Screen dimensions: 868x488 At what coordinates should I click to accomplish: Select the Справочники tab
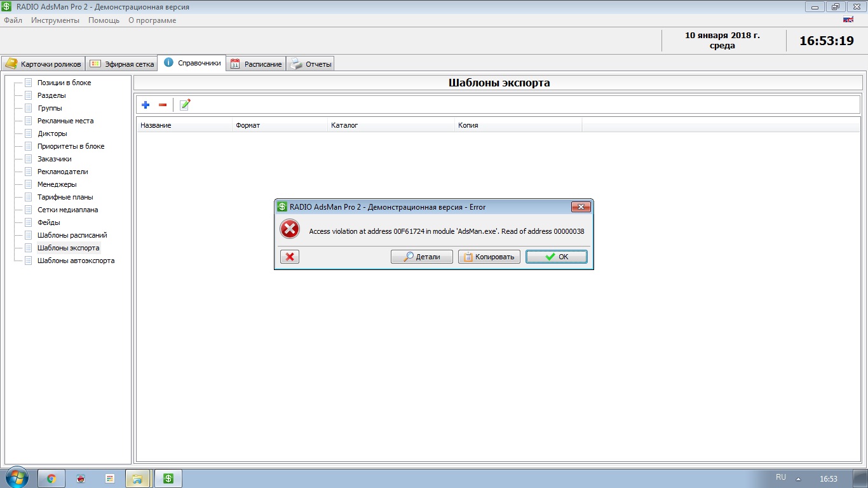[192, 63]
